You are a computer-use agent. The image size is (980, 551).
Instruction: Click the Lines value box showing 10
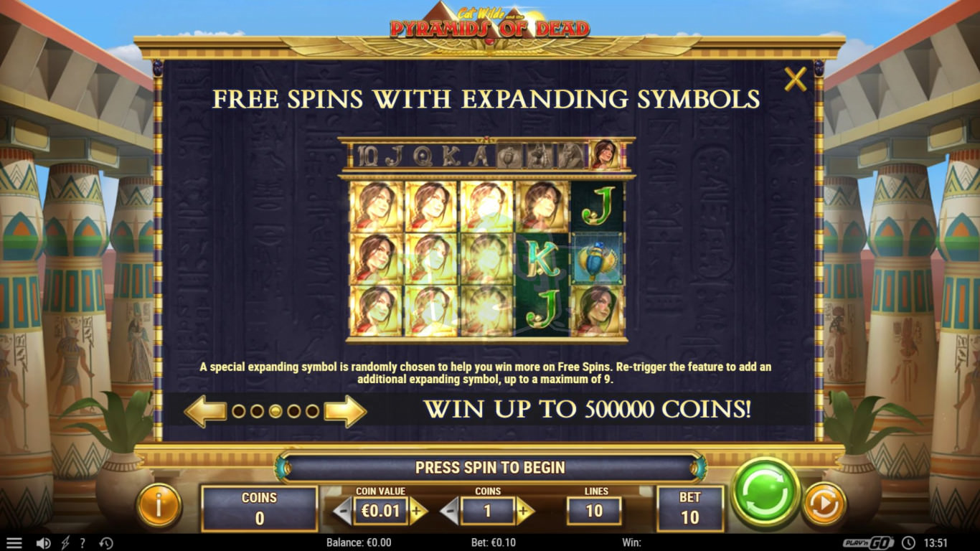pos(595,512)
